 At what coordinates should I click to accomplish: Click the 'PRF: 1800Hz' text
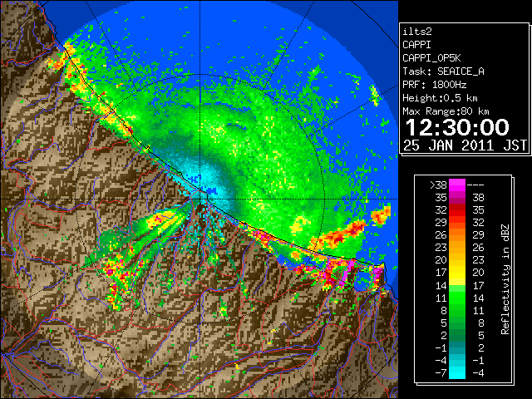(434, 85)
